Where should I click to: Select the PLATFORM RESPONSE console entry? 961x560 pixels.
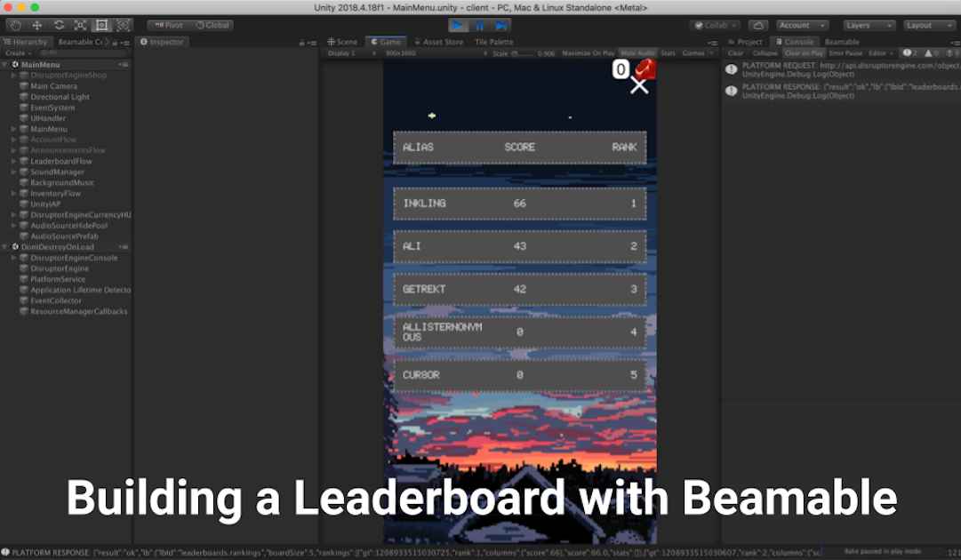[x=841, y=92]
